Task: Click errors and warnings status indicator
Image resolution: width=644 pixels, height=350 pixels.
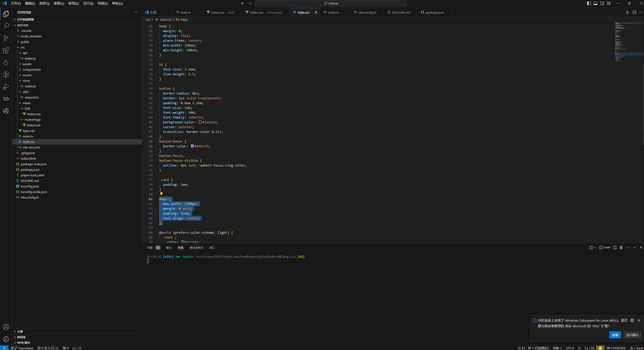Action: (x=48, y=348)
